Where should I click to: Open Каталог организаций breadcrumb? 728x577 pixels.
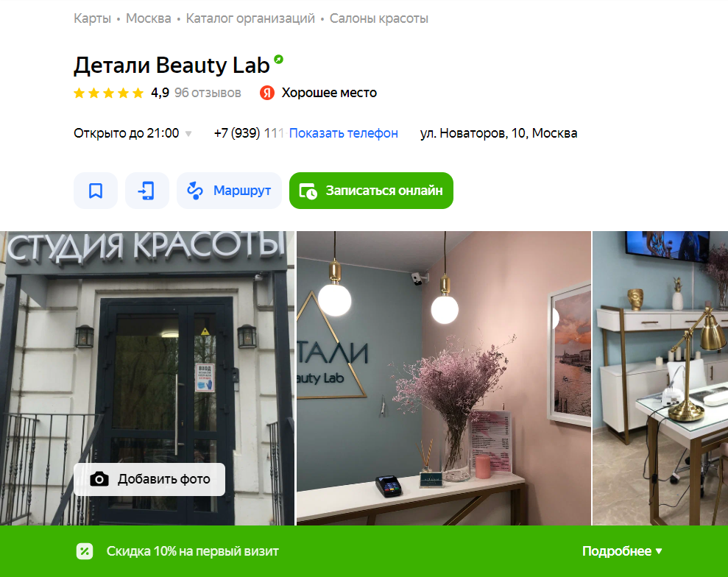(x=250, y=18)
